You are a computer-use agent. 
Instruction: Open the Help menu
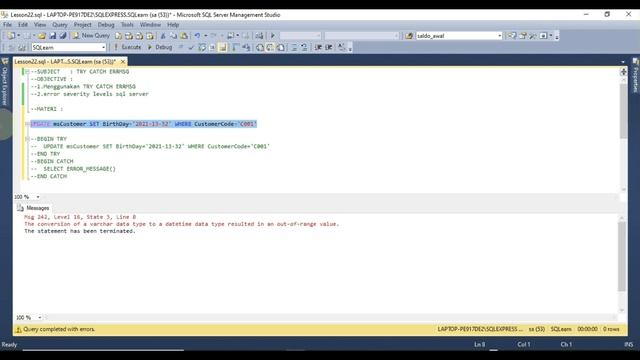(173, 25)
